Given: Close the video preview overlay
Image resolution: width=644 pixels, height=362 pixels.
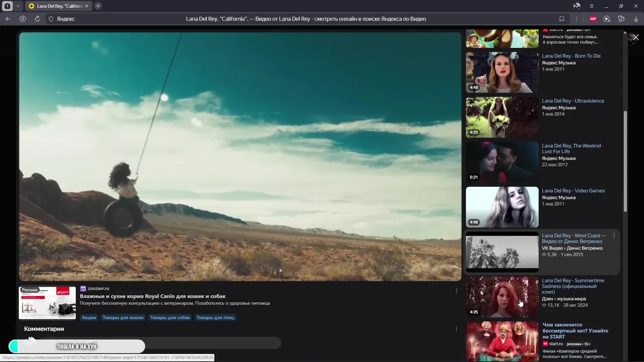Looking at the screenshot, I should pyautogui.click(x=635, y=37).
